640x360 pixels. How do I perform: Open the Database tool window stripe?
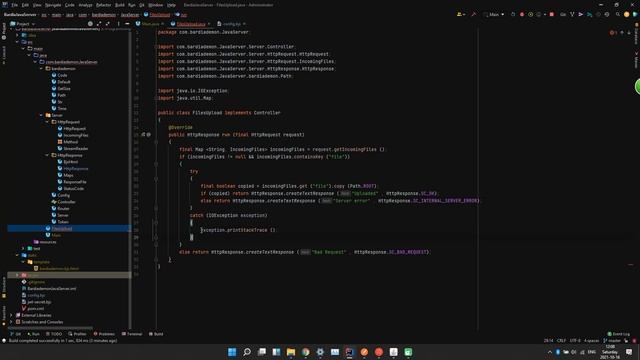(x=636, y=33)
